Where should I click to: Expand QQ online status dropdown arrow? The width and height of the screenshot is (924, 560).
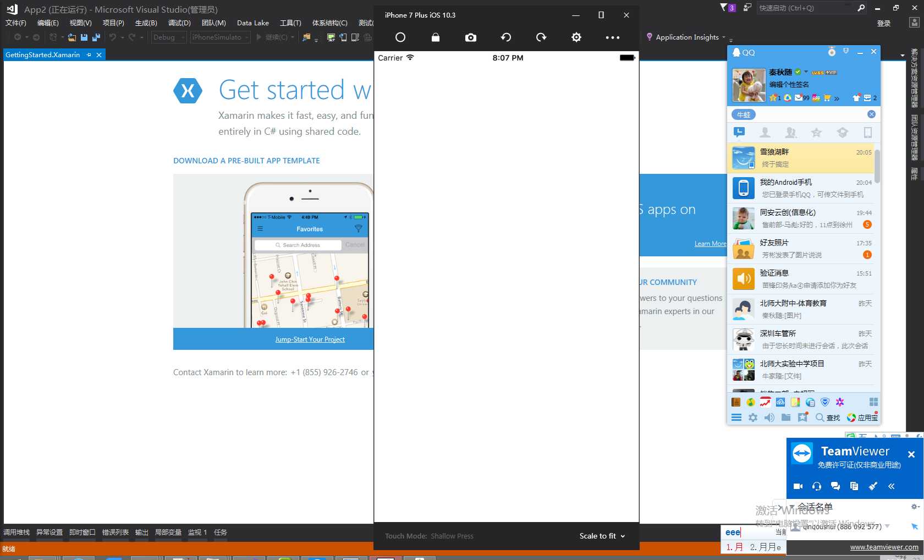[x=806, y=72]
